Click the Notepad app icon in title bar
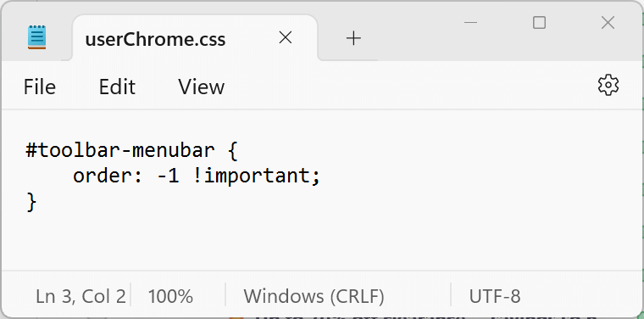The width and height of the screenshot is (644, 319). point(37,37)
